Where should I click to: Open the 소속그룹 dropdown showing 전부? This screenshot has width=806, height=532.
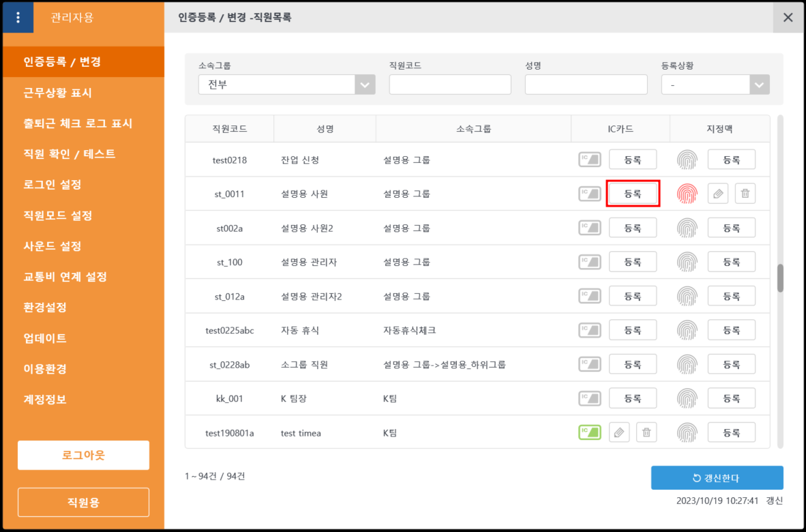coord(286,85)
